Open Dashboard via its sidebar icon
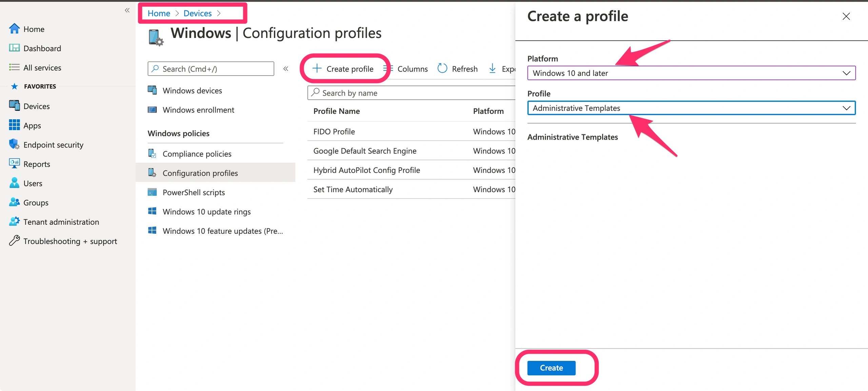The width and height of the screenshot is (868, 391). pyautogui.click(x=14, y=48)
